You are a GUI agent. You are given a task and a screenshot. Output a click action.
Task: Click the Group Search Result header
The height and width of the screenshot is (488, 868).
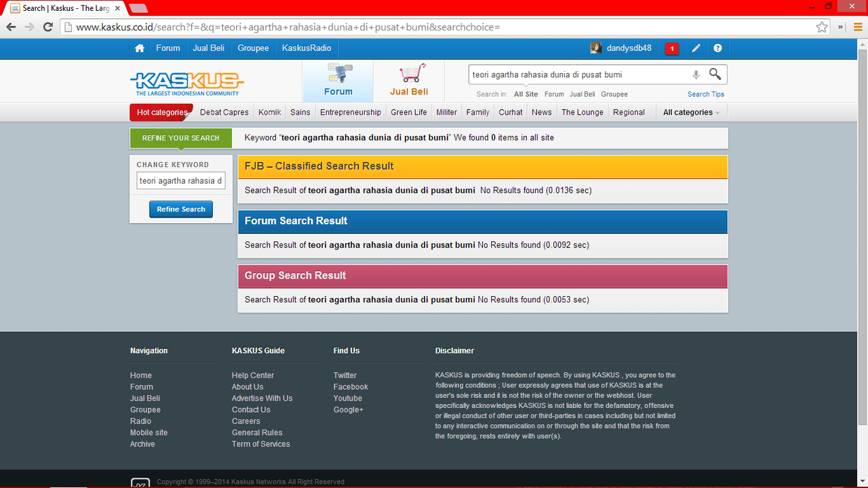tap(483, 276)
